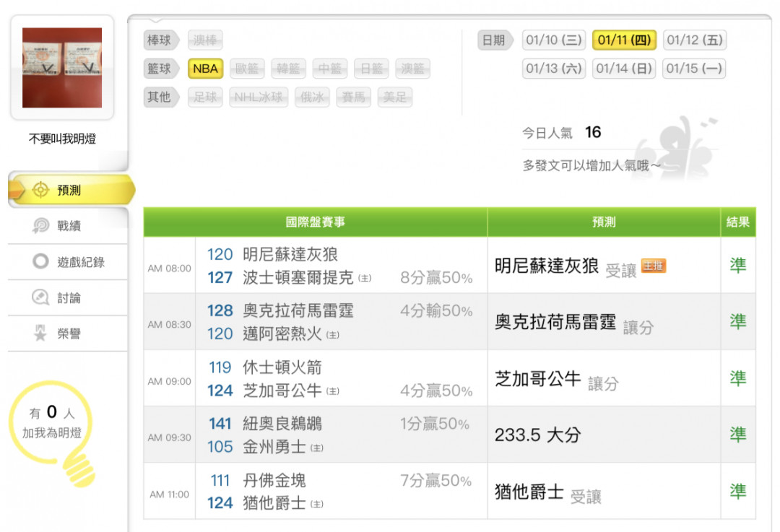Choose date 01/15 (一)
This screenshot has width=780, height=532.
[x=694, y=69]
